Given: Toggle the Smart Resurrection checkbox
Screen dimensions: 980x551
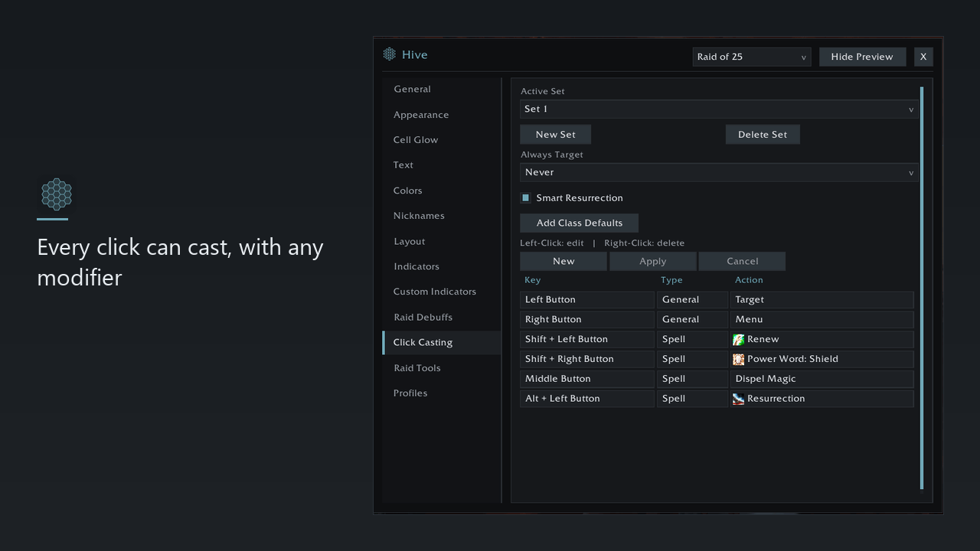Looking at the screenshot, I should pyautogui.click(x=526, y=198).
